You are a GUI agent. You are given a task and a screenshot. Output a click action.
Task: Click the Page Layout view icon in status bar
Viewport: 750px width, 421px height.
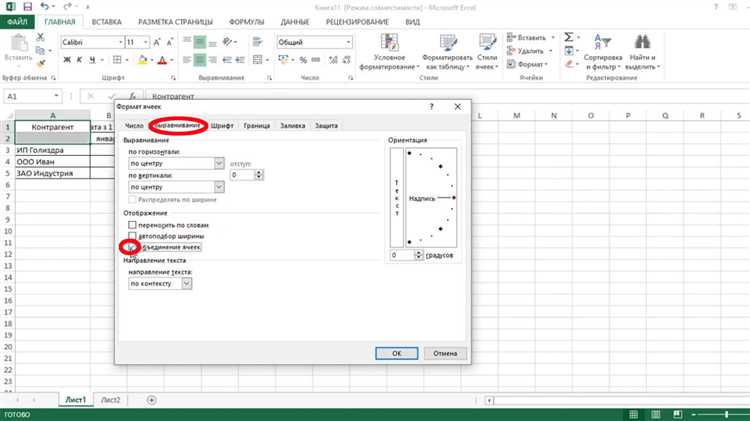click(655, 414)
